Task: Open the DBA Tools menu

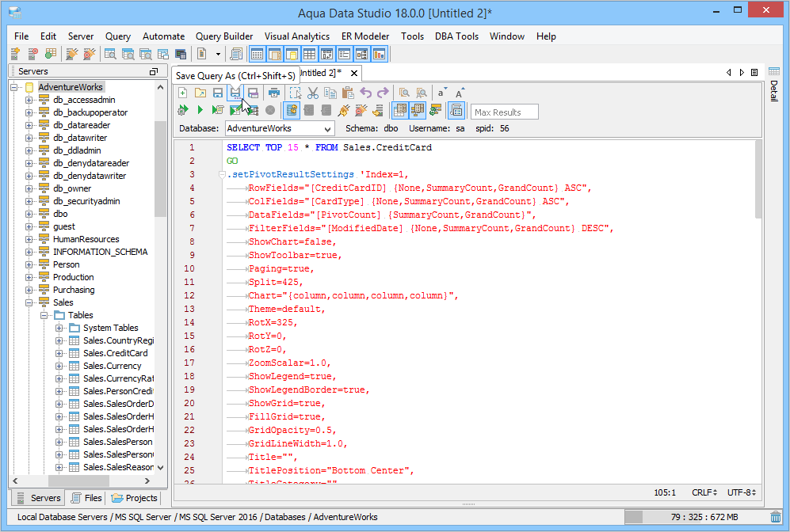Action: click(x=456, y=36)
